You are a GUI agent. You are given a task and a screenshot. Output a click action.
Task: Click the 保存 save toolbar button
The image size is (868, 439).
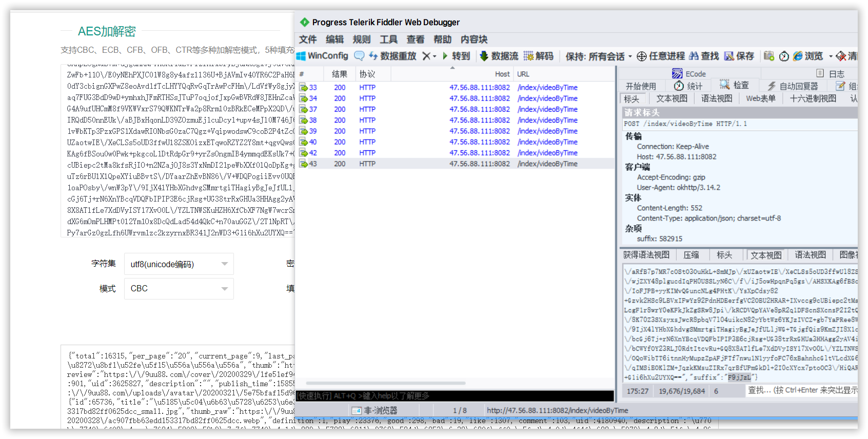(x=739, y=56)
